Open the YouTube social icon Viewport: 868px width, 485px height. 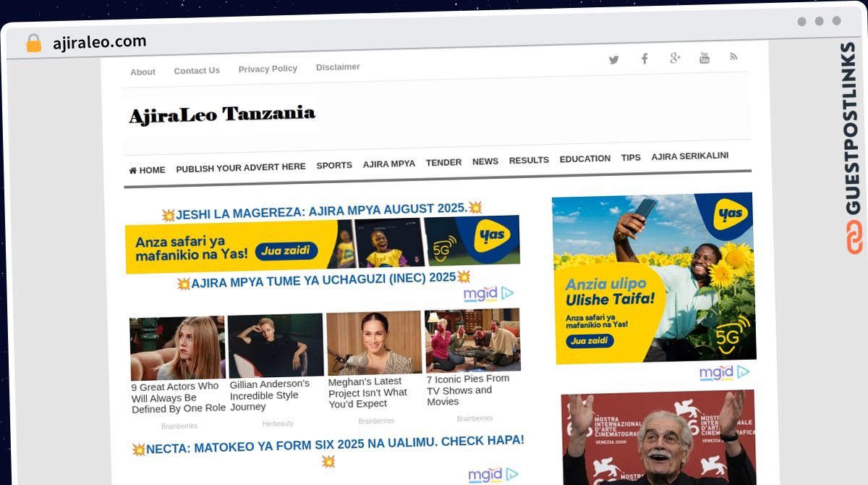pyautogui.click(x=705, y=58)
